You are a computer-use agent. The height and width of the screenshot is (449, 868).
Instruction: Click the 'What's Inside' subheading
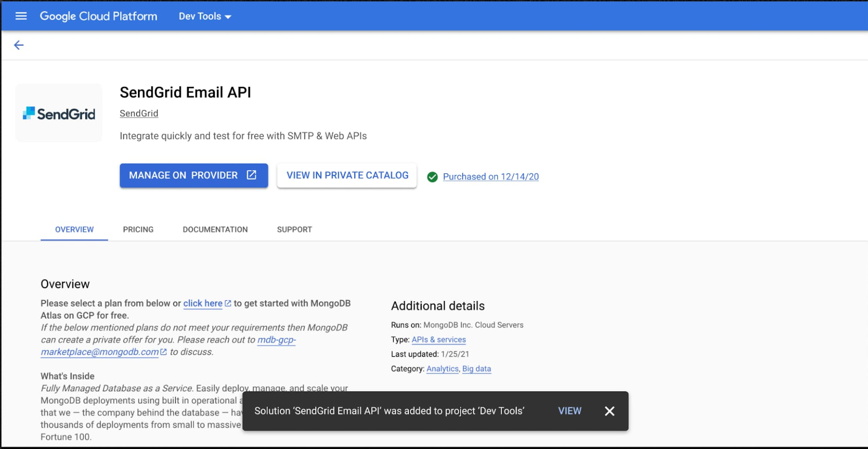68,376
